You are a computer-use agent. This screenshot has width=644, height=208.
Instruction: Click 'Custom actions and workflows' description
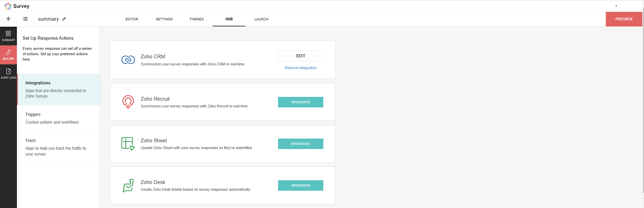52,122
